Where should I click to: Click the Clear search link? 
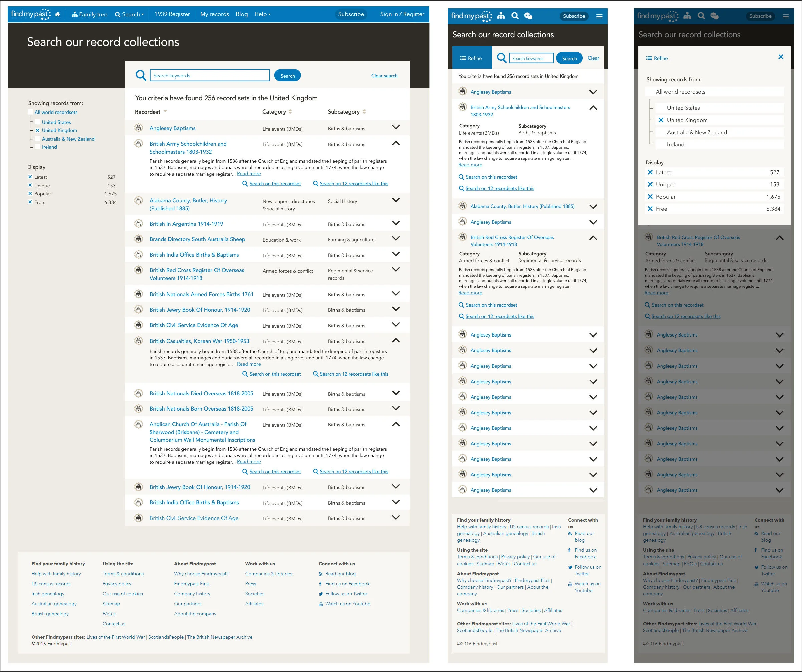tap(384, 76)
